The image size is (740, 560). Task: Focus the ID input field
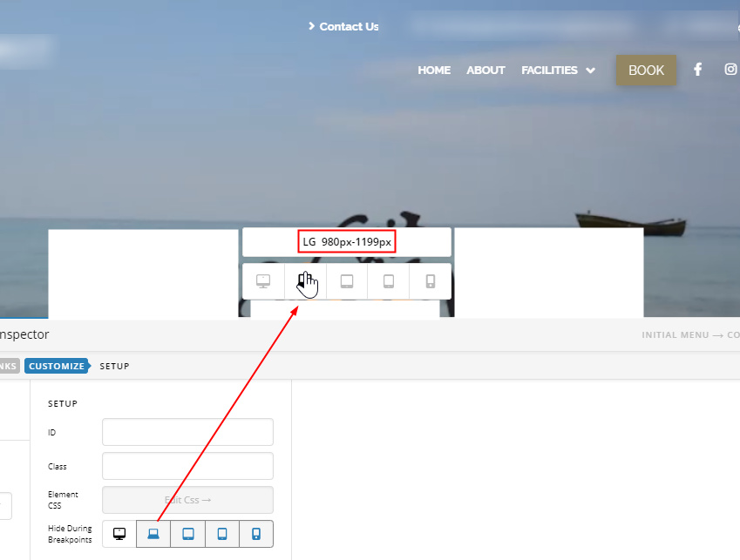tap(187, 432)
